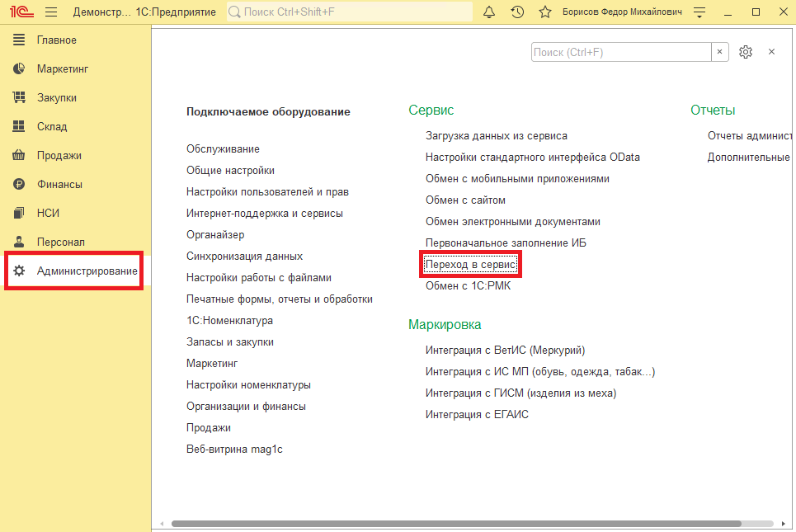Open Печатные формы, отчеты и обработки
This screenshot has width=796, height=532.
click(x=280, y=299)
